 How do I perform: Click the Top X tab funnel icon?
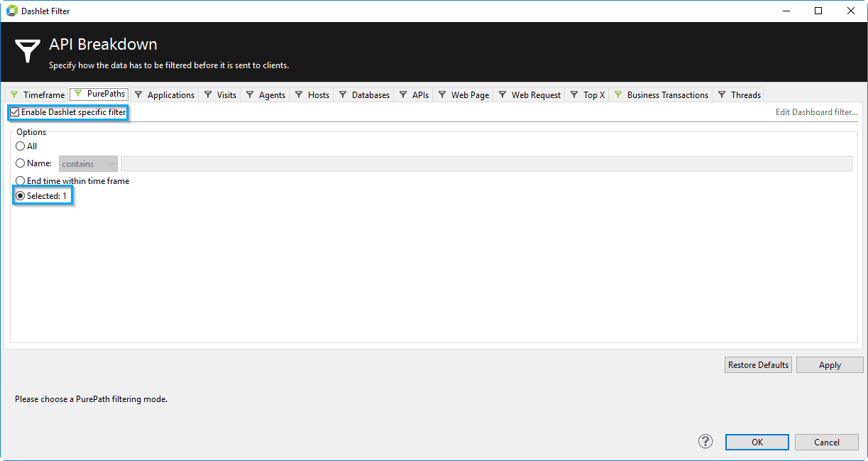click(574, 94)
